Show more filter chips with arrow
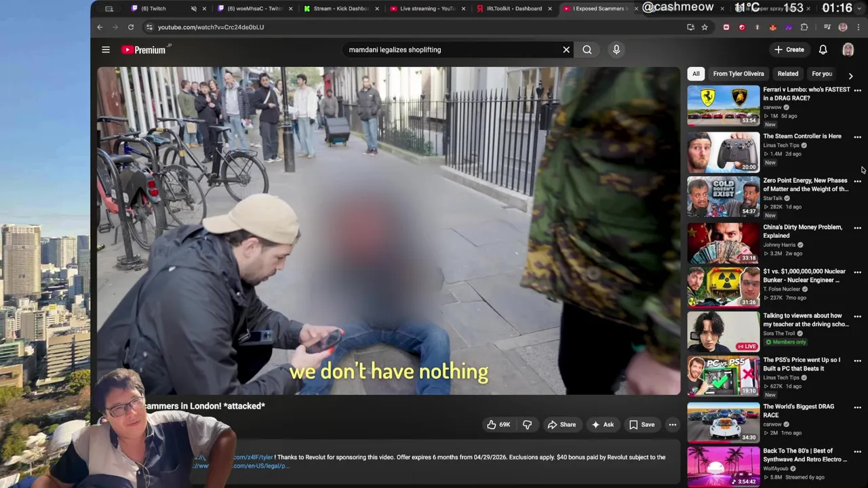 pyautogui.click(x=850, y=76)
